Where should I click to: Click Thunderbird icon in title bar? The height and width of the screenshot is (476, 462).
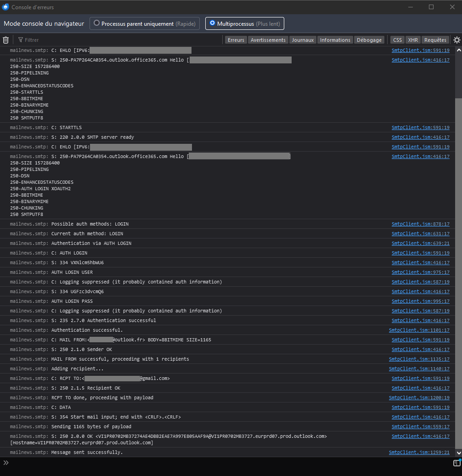pos(6,7)
